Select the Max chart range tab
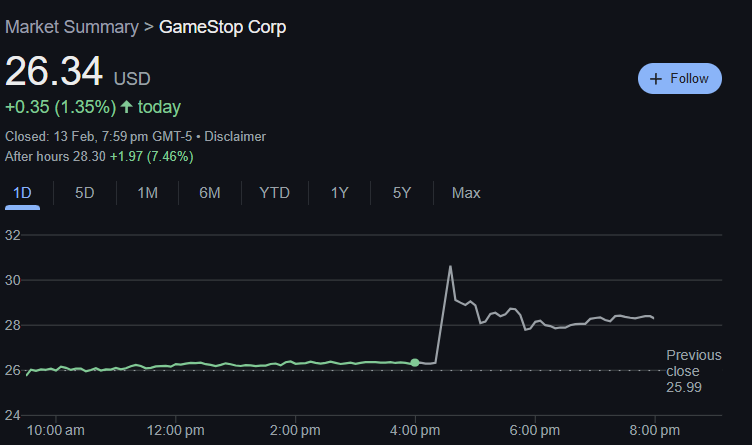This screenshot has width=752, height=445. [466, 193]
